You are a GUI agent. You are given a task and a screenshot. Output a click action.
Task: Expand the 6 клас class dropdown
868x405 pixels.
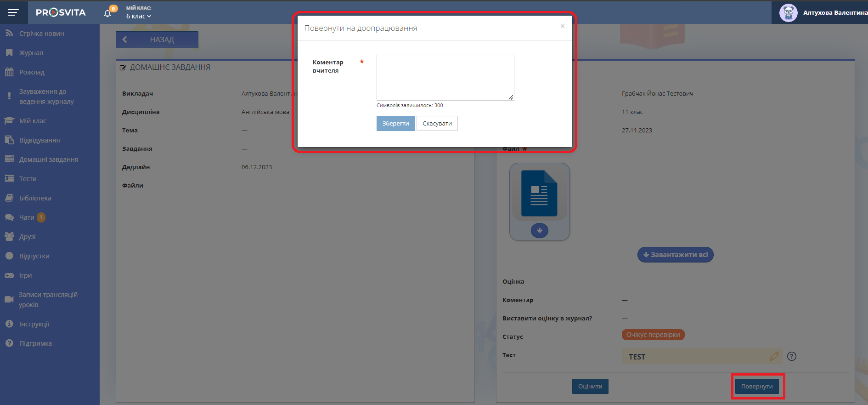[138, 16]
